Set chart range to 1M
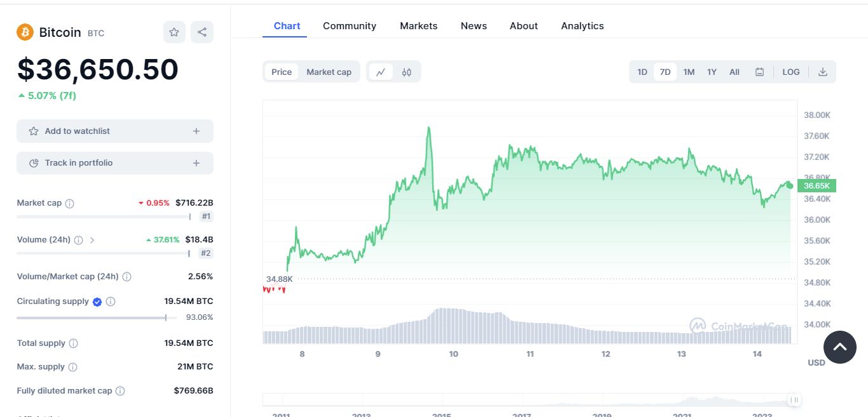The image size is (868, 417). tap(689, 72)
